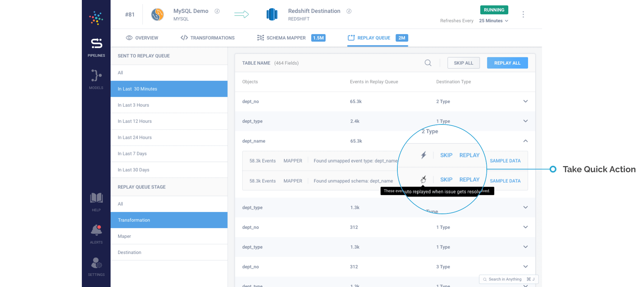Click the pipeline number #81

point(130,14)
